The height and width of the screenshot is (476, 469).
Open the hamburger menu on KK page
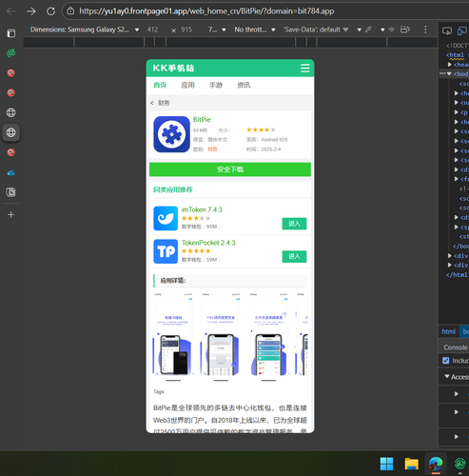coord(305,69)
